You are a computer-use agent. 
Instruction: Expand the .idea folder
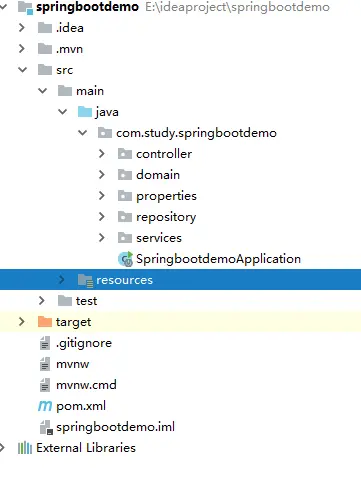tap(22, 28)
